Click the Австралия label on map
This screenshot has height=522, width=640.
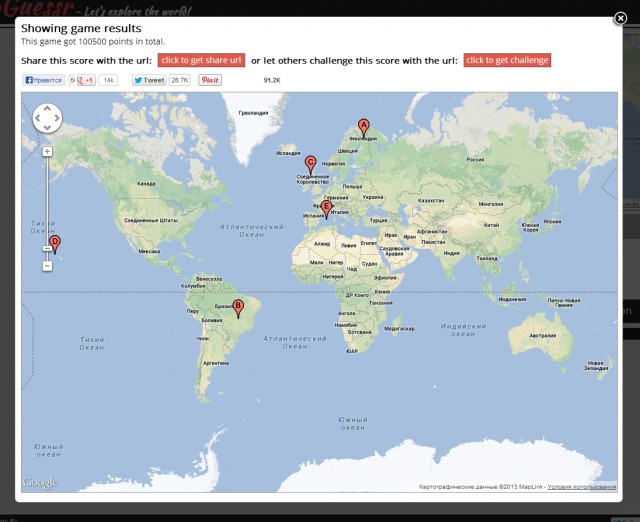click(543, 335)
